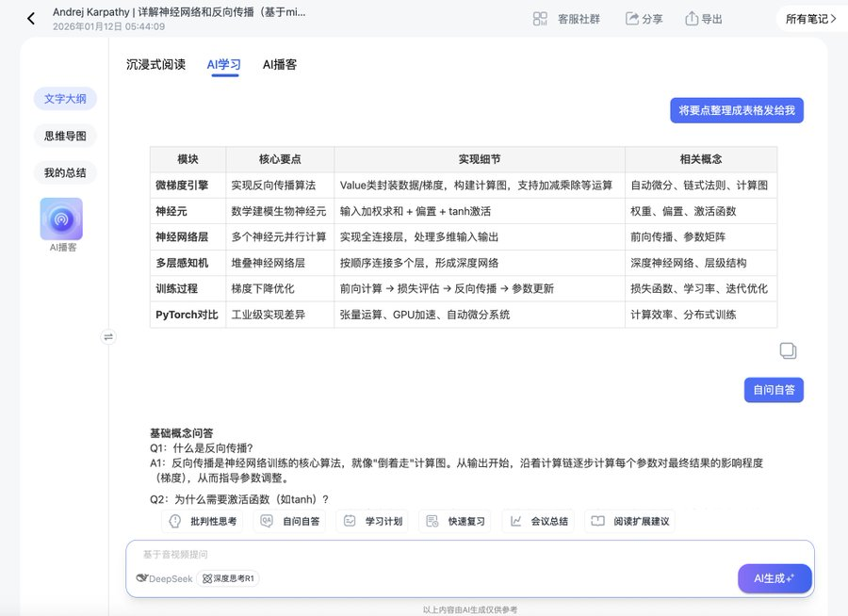Click the 基于音视频提问 input field

click(x=424, y=555)
